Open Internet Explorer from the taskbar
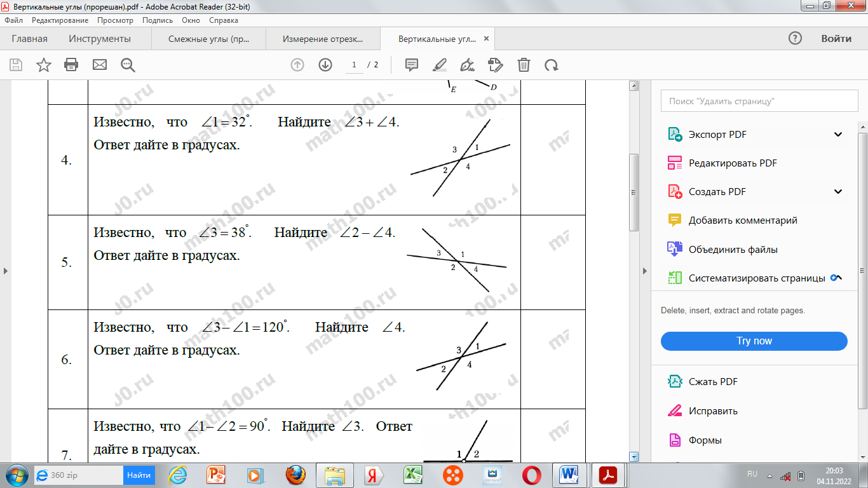This screenshot has height=488, width=868. click(177, 475)
